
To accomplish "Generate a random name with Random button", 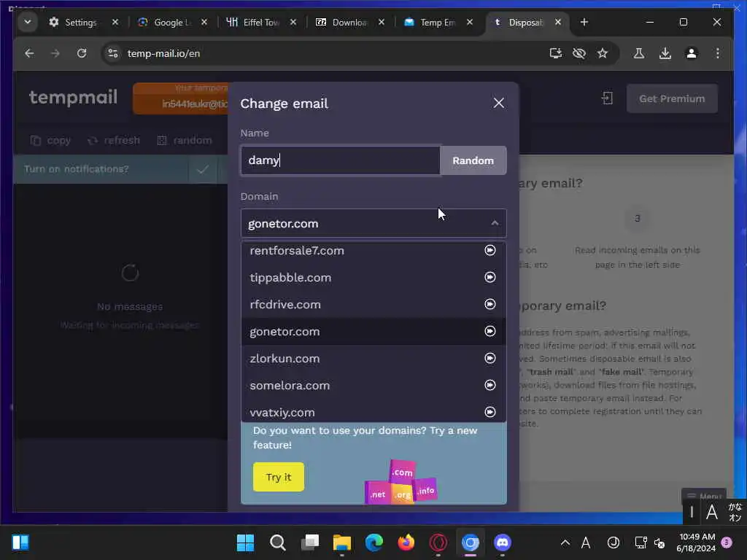I will [x=473, y=160].
